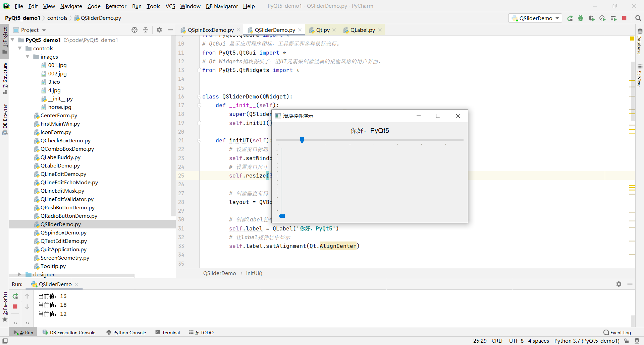644x345 pixels.
Task: Click the 4 spaces indent setting
Action: click(539, 341)
